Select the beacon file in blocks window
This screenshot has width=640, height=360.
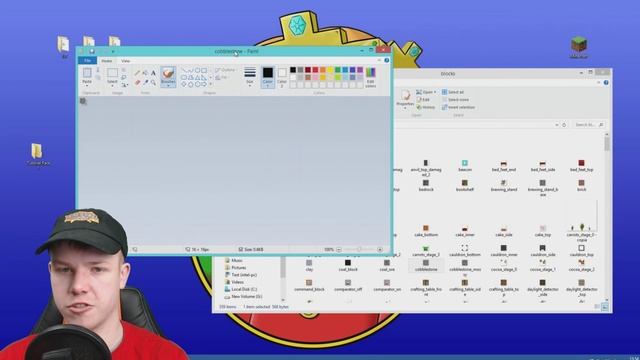pos(464,166)
